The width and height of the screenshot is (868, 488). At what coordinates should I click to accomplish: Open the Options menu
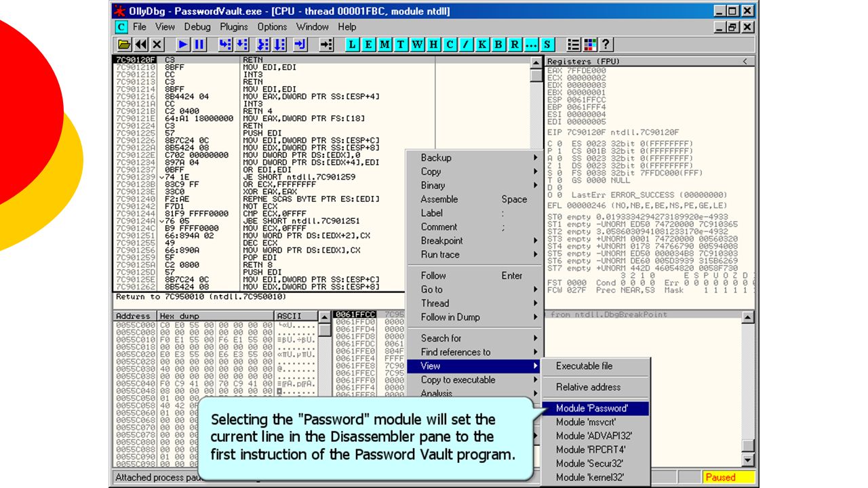tap(272, 27)
